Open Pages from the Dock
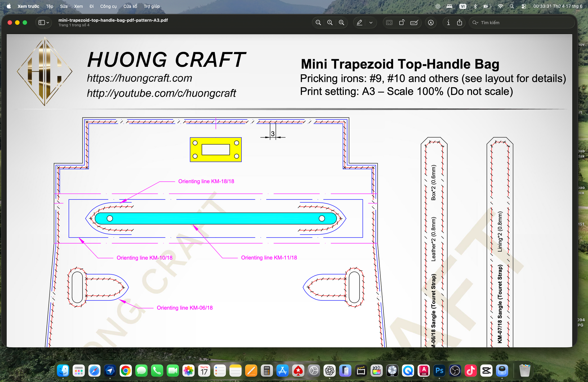This screenshot has width=588, height=382. click(x=251, y=371)
